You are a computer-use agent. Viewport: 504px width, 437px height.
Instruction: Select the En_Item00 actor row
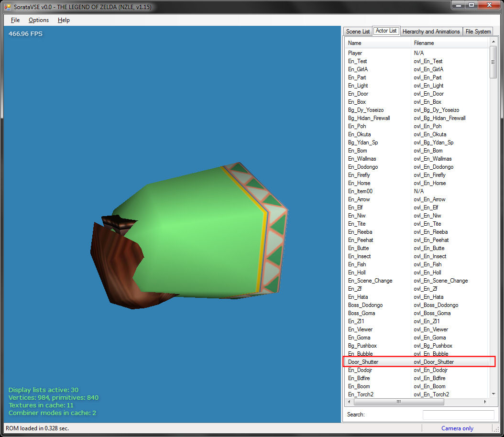click(x=417, y=191)
